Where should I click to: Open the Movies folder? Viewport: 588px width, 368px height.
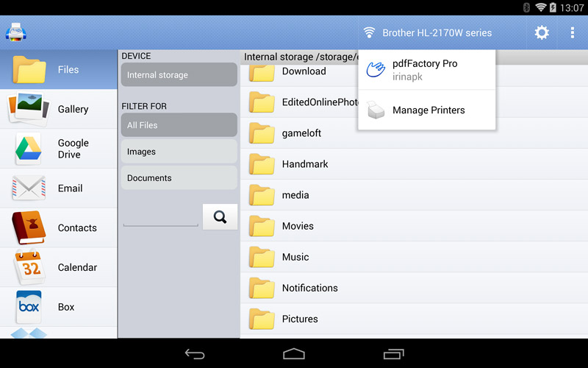pos(298,226)
